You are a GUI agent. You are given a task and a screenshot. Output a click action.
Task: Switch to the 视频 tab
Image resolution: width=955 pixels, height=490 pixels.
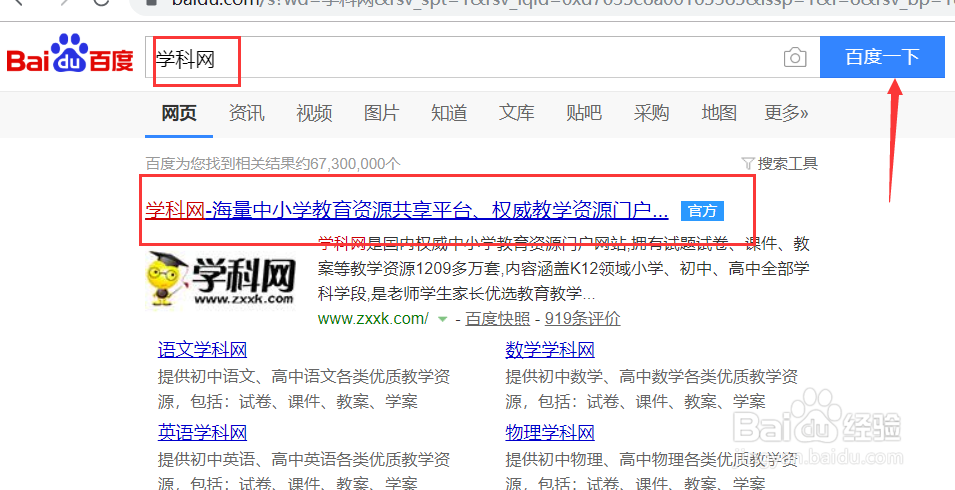click(314, 113)
